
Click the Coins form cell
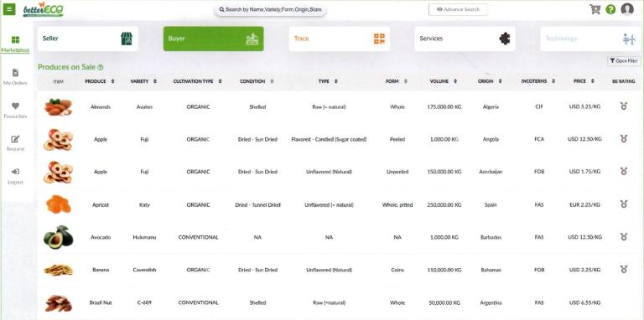[x=397, y=270]
